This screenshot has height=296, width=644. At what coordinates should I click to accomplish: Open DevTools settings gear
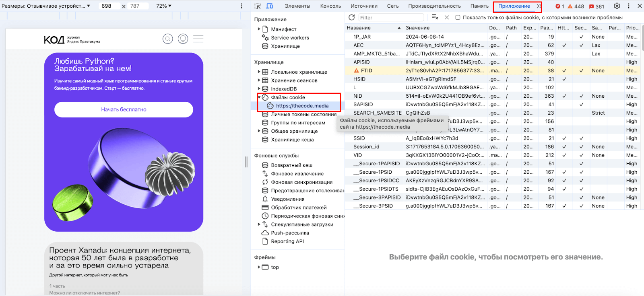pos(617,6)
